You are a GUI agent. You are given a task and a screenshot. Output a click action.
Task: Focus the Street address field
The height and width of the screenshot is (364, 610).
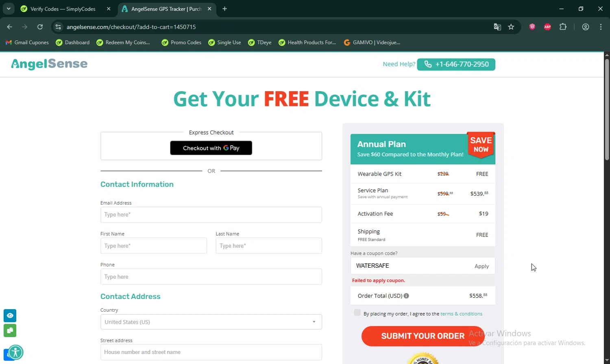(x=211, y=352)
